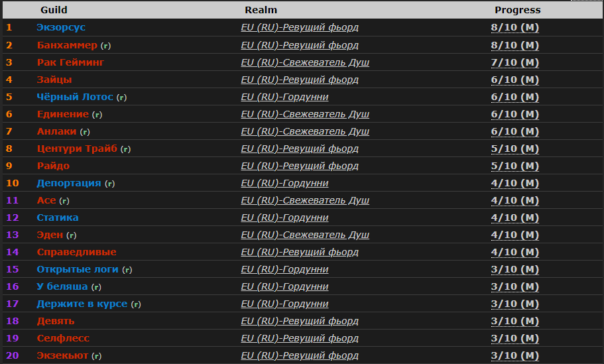Click the Progress column header

(x=517, y=10)
